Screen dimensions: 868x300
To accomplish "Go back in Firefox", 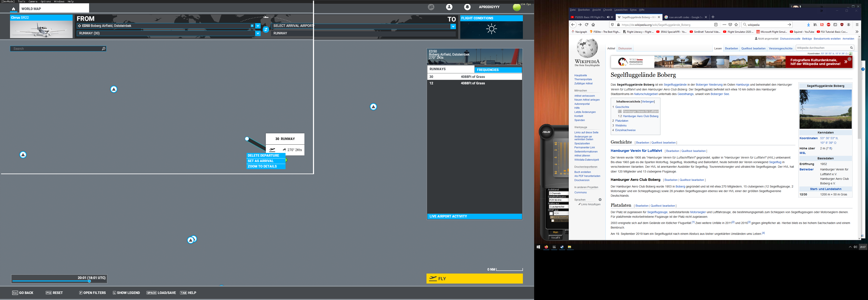I will point(573,25).
